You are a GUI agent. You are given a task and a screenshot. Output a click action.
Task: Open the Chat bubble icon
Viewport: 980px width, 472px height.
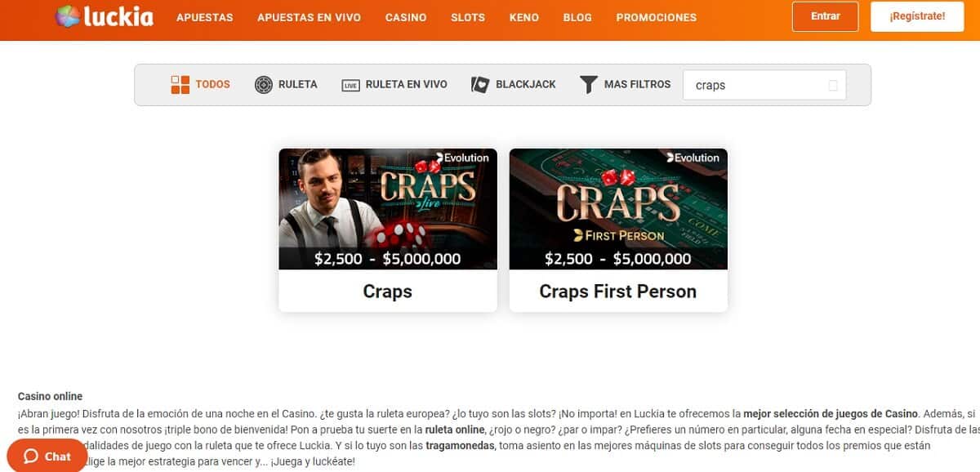32,456
